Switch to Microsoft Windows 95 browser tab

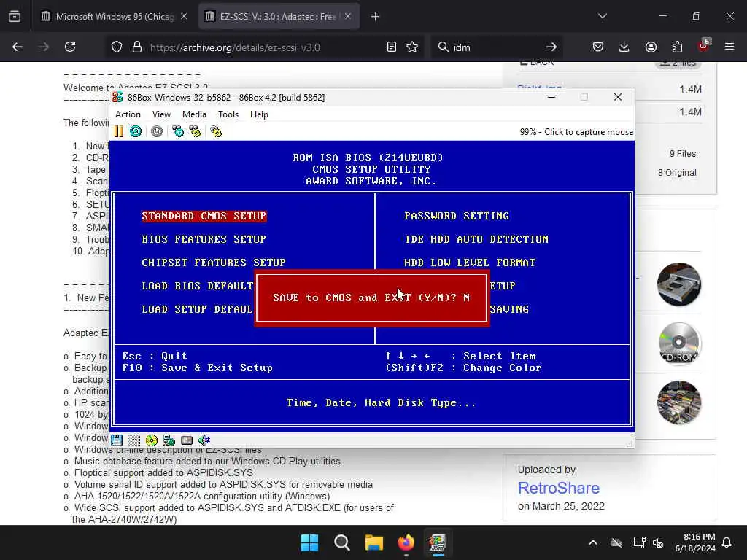click(115, 17)
